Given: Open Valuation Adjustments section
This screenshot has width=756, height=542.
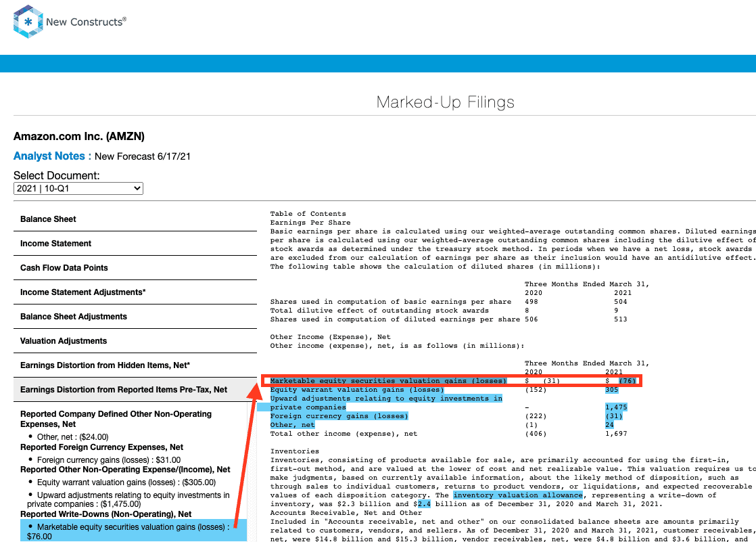Looking at the screenshot, I should point(135,341).
